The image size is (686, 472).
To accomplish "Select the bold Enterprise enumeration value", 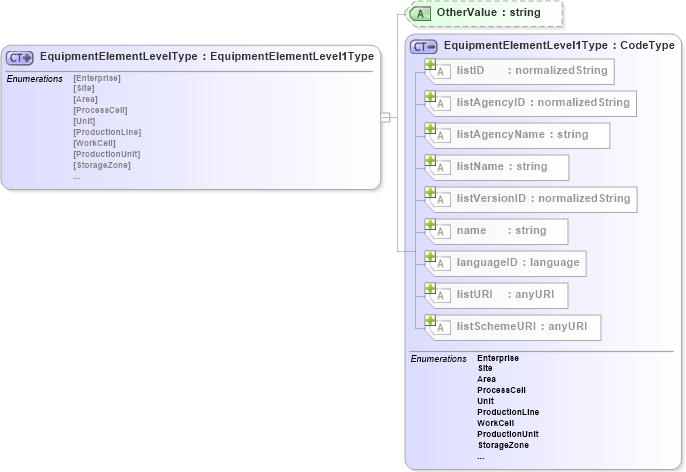I will pyautogui.click(x=498, y=358).
